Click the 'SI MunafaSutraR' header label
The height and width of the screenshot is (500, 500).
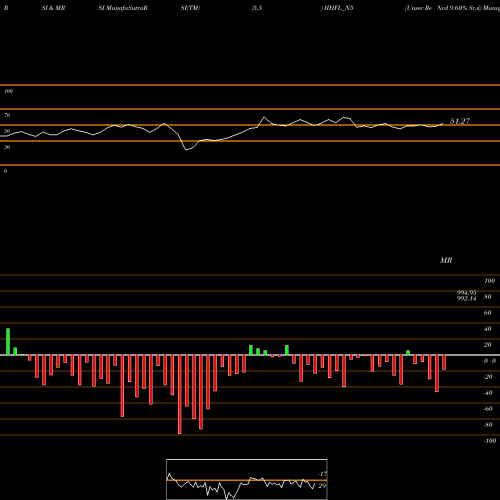tap(123, 8)
